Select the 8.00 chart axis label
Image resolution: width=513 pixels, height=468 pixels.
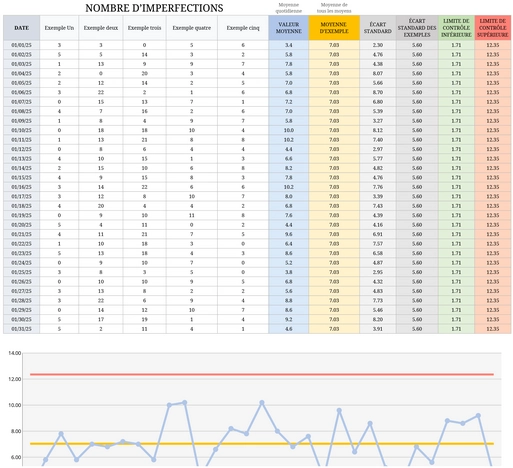(x=16, y=431)
